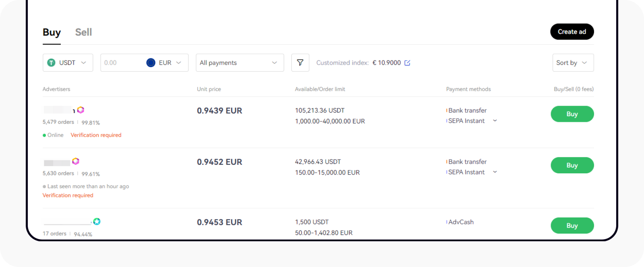
Task: Select the Buy tab
Action: tap(51, 32)
